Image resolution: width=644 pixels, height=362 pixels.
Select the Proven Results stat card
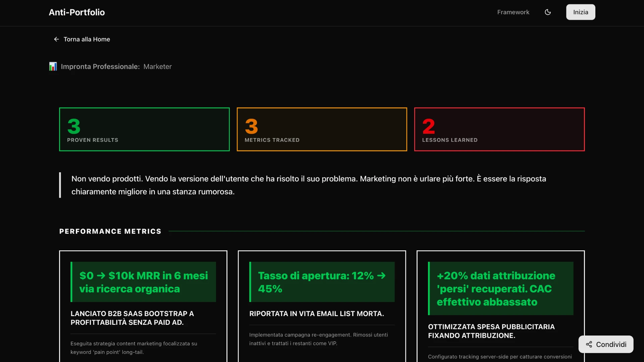point(144,129)
